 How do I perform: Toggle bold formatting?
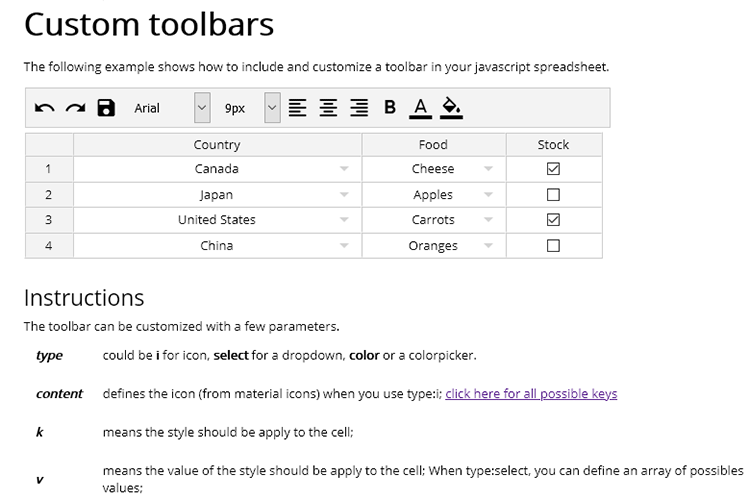click(390, 108)
